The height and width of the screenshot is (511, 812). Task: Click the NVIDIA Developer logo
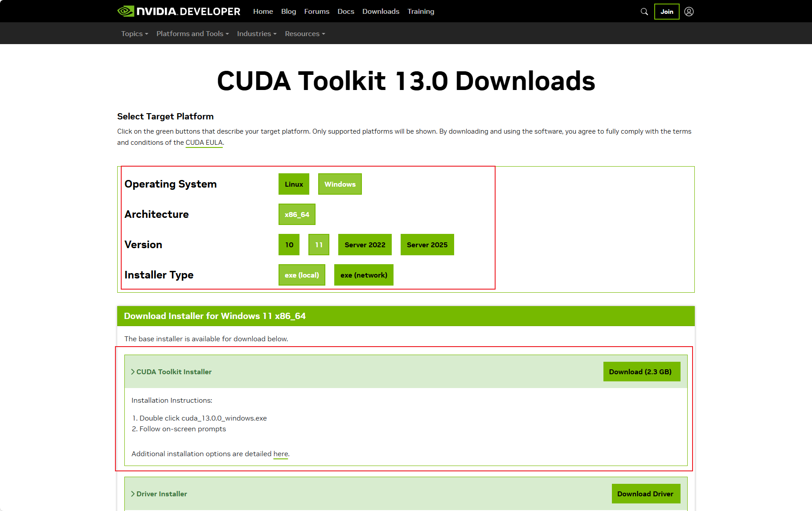point(179,11)
